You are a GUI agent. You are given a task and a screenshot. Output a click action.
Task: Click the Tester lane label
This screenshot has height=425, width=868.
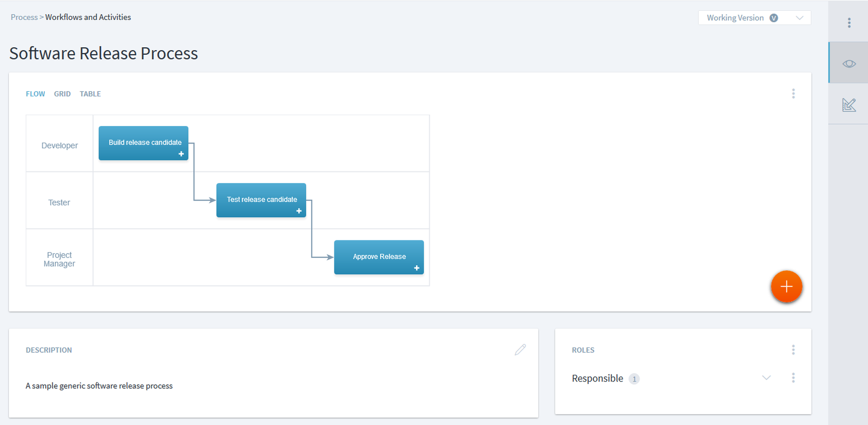pyautogui.click(x=59, y=203)
